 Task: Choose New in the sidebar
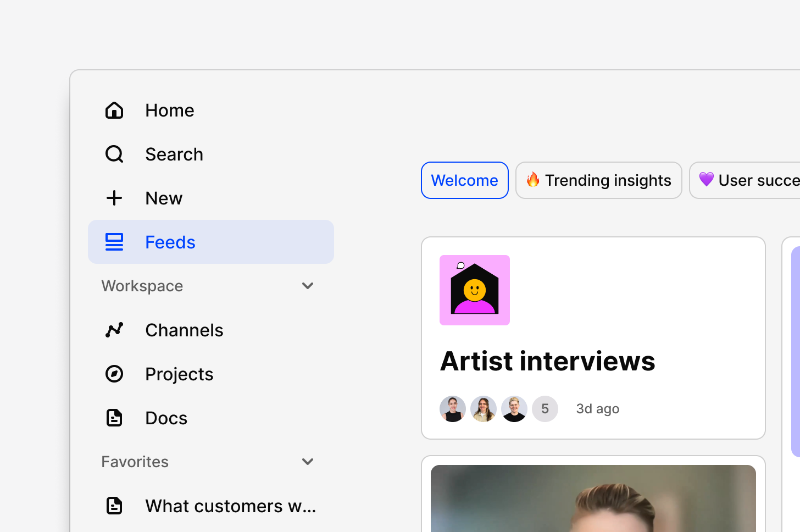(211, 198)
